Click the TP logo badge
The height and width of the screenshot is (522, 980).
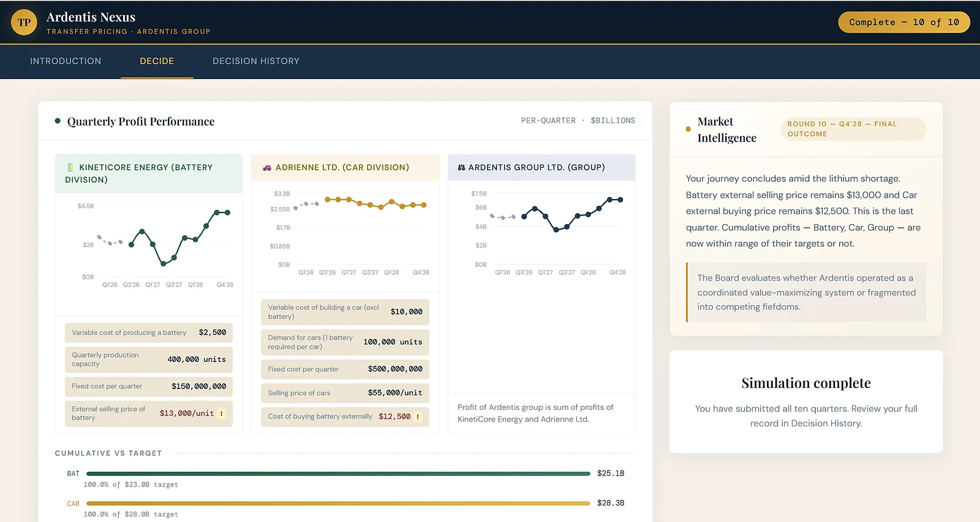coord(24,23)
